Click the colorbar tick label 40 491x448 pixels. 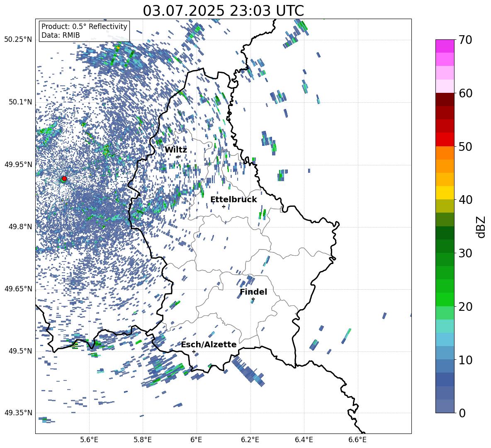pos(465,200)
